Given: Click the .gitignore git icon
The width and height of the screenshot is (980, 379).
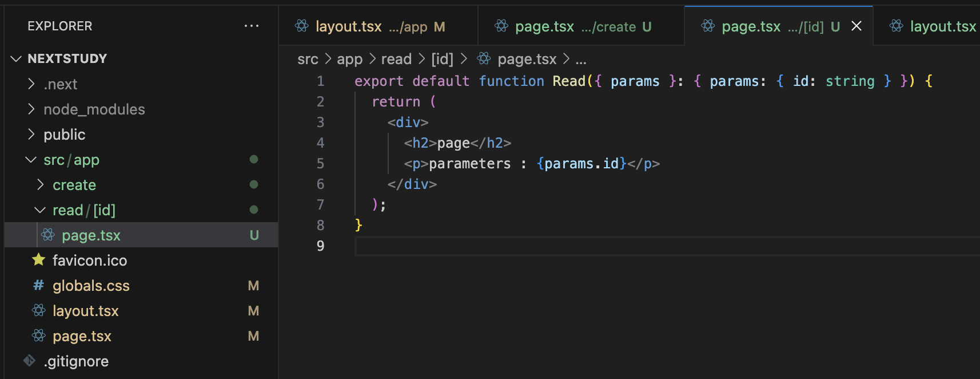Looking at the screenshot, I should 30,361.
